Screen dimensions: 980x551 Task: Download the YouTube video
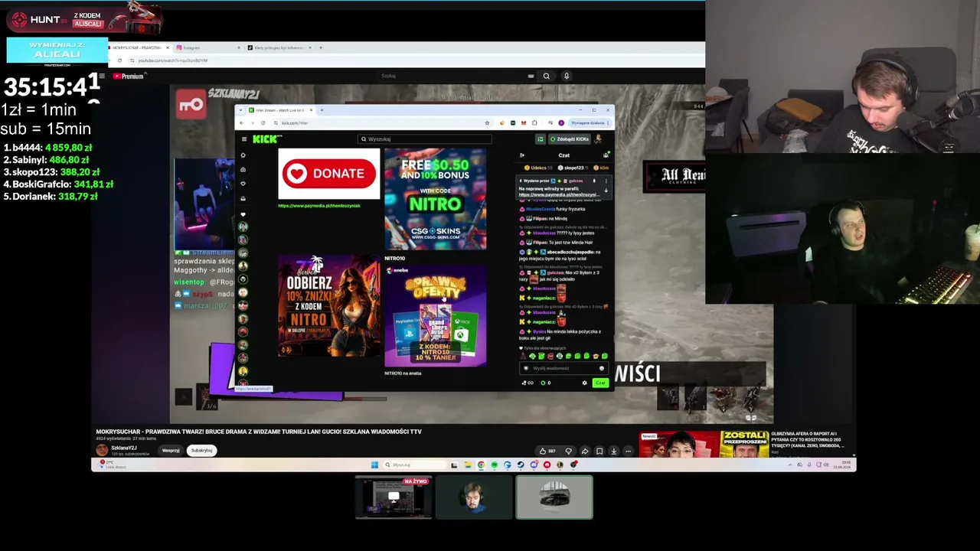pyautogui.click(x=613, y=451)
